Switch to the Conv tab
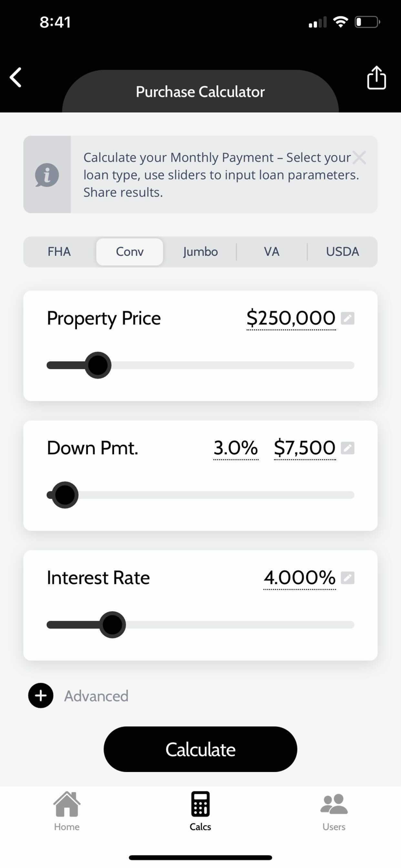This screenshot has width=401, height=868. pos(130,251)
